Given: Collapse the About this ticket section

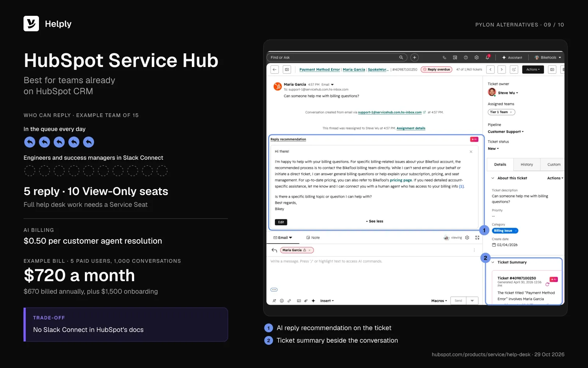Looking at the screenshot, I should [493, 178].
